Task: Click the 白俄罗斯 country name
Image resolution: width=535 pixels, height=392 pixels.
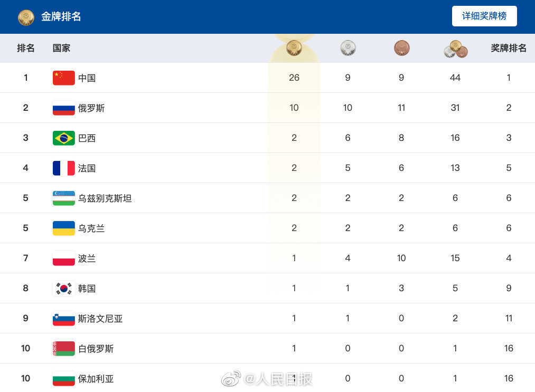Action: (x=96, y=349)
